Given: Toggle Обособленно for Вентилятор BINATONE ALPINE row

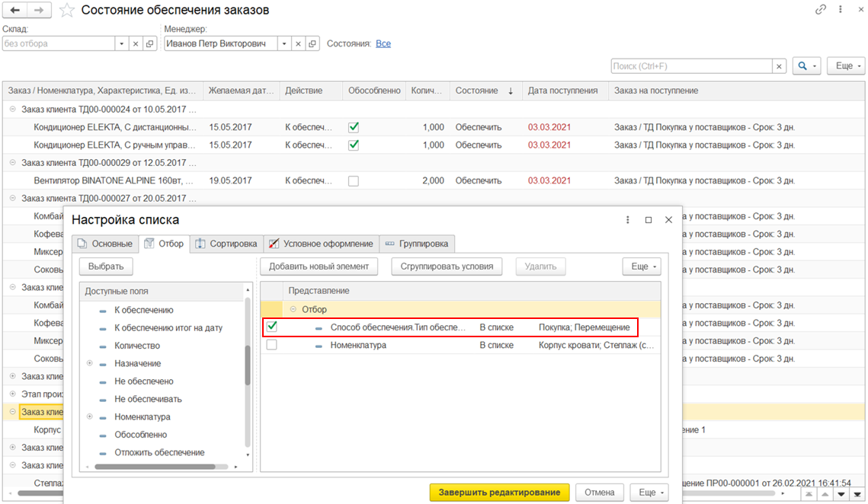Looking at the screenshot, I should (353, 181).
